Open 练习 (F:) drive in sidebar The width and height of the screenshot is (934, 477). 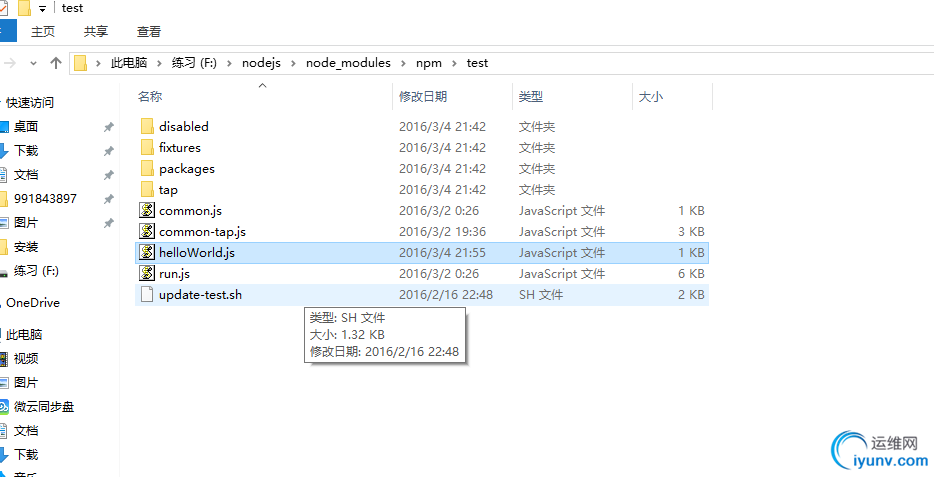pyautogui.click(x=36, y=271)
